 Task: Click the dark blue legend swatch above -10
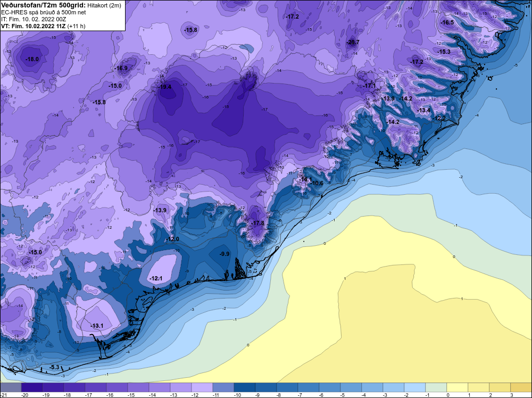coord(245,387)
